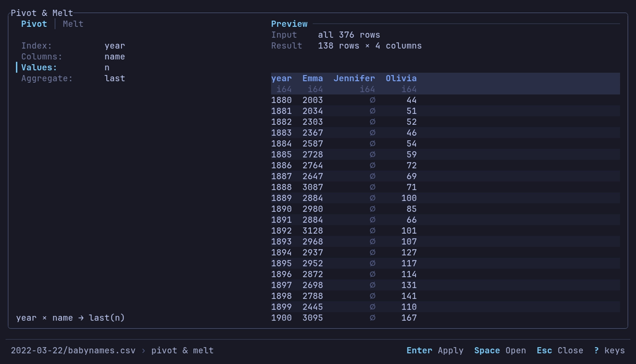Click the year column header

click(x=281, y=79)
